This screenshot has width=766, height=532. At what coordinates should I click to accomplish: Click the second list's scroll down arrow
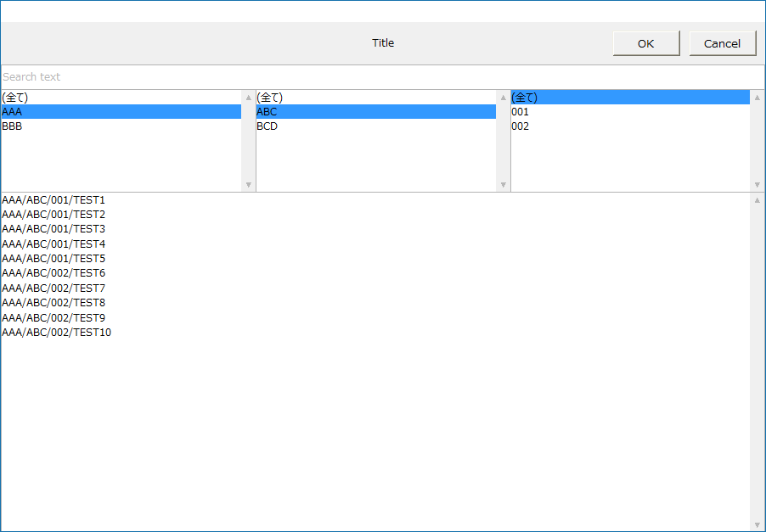(x=503, y=184)
